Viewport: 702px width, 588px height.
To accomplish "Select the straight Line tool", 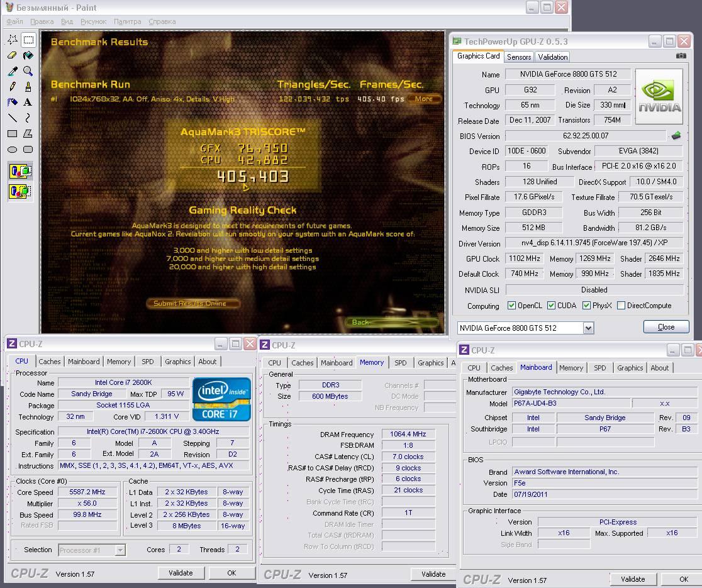I will pyautogui.click(x=13, y=118).
